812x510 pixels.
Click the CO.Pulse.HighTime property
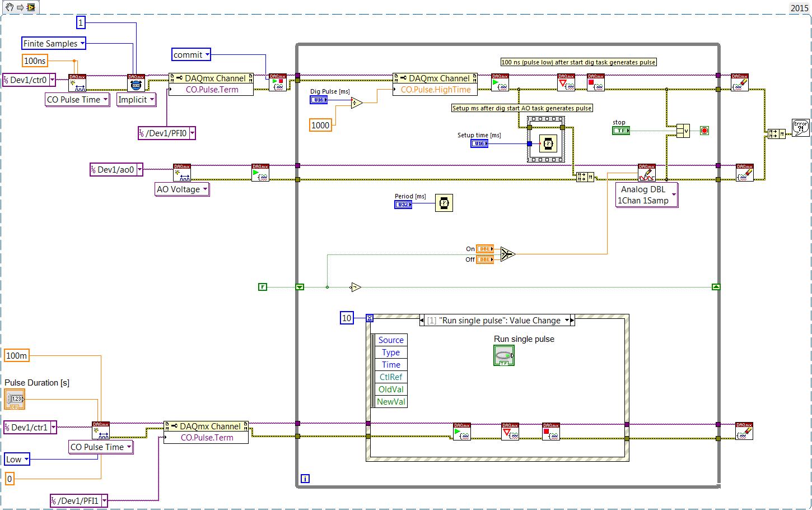435,90
